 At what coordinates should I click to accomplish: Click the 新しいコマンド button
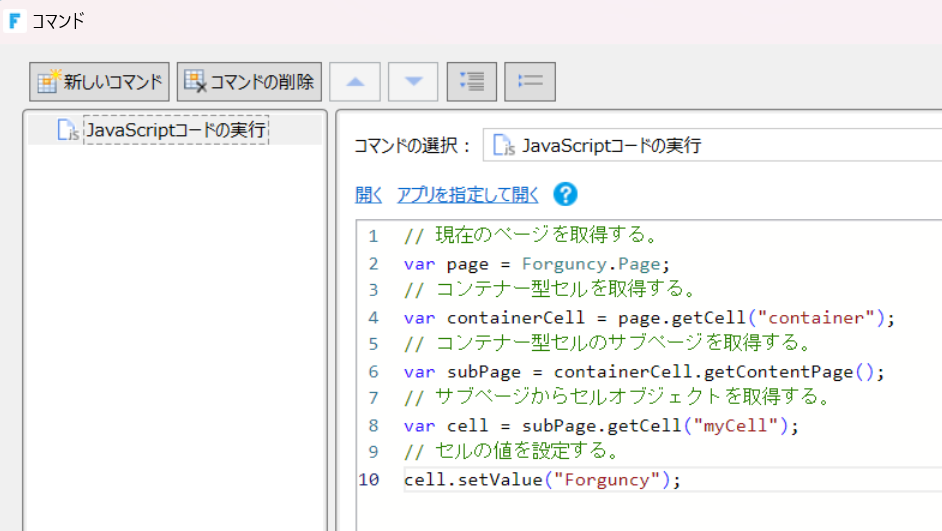pos(99,82)
